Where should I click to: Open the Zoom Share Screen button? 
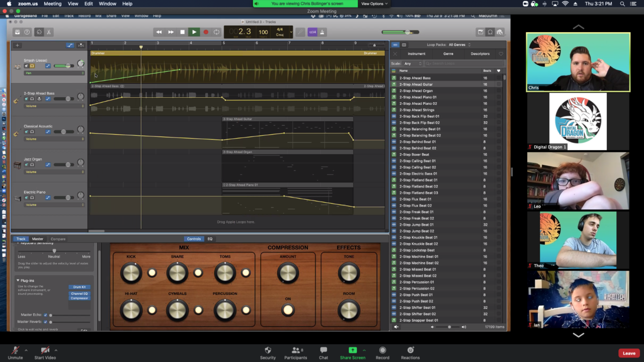tap(352, 350)
